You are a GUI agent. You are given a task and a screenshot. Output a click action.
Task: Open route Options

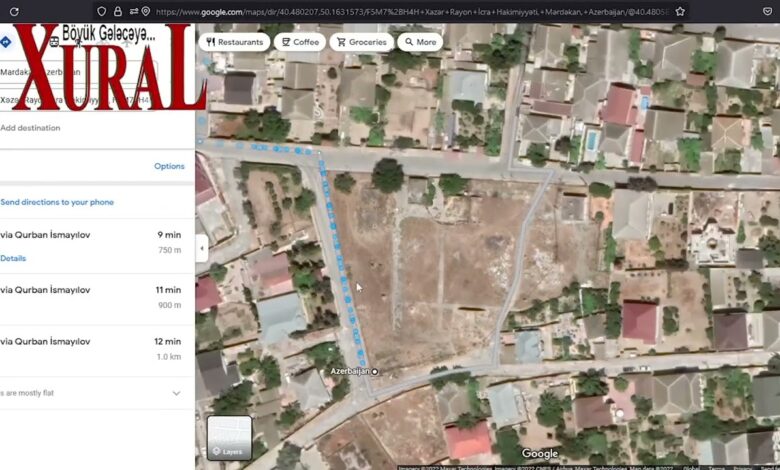click(x=169, y=166)
